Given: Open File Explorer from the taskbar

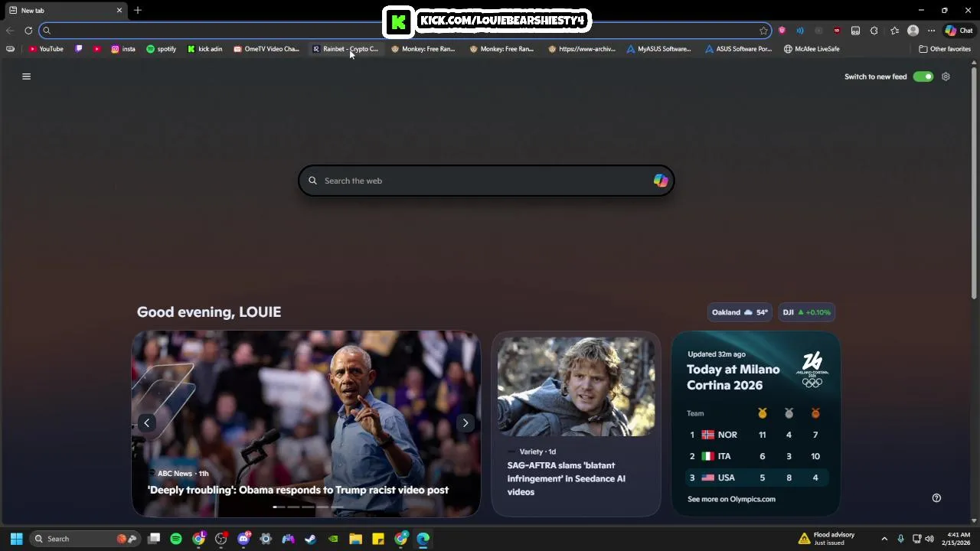Looking at the screenshot, I should (x=355, y=539).
